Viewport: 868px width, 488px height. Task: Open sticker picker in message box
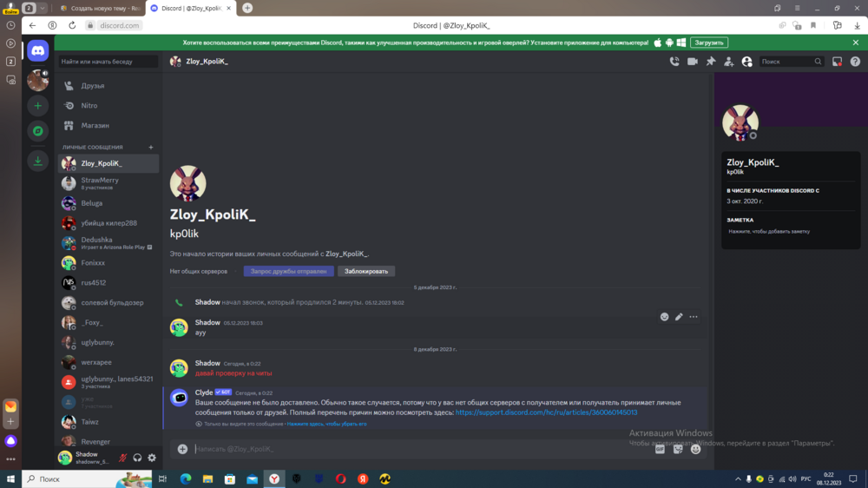pos(678,449)
